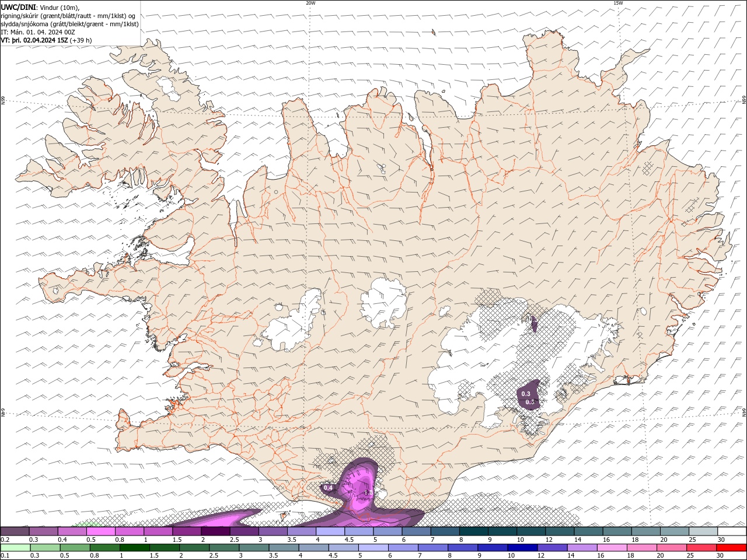The image size is (747, 560).
Task: Select the palest green 0.1 swatch in lower legend
Action: (15, 548)
